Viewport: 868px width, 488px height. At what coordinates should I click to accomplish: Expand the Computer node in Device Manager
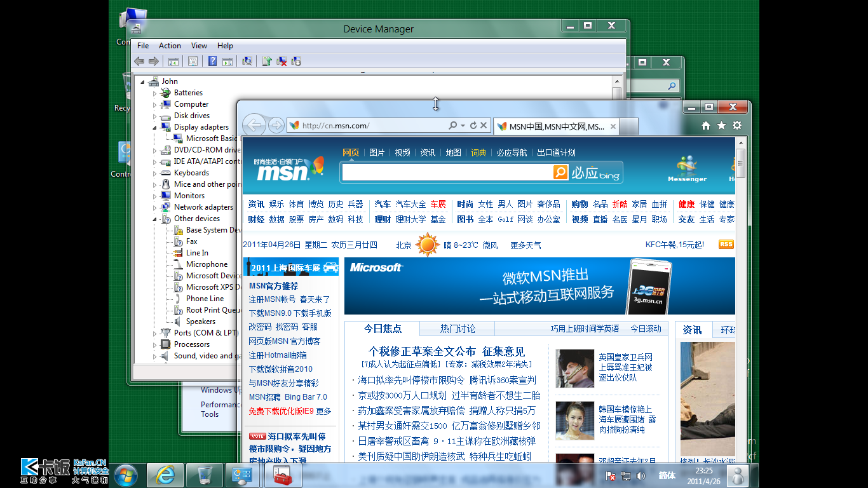154,104
